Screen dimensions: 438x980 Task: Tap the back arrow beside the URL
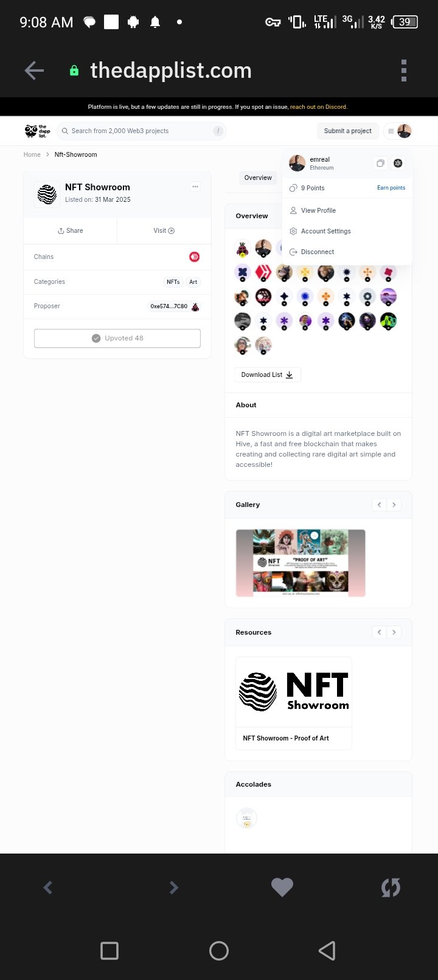(x=34, y=71)
